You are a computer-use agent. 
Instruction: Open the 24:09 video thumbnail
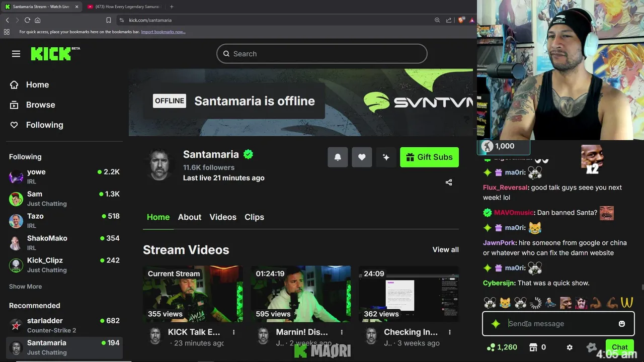(409, 294)
